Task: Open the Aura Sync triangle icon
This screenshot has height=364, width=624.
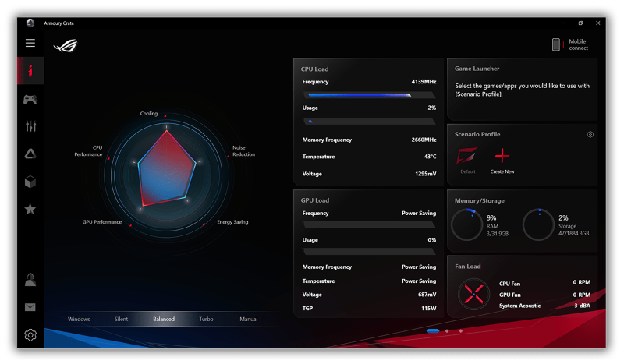Action: click(30, 154)
